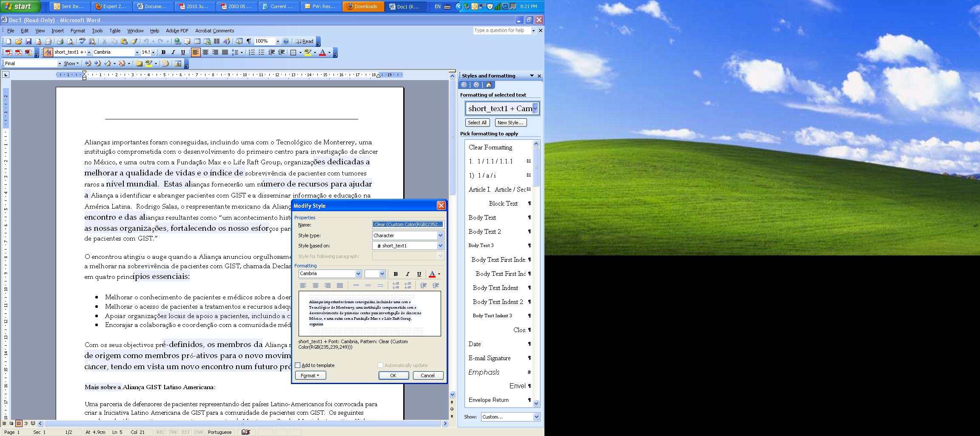Open the Insert Table tool
This screenshot has width=980, height=436.
[197, 41]
